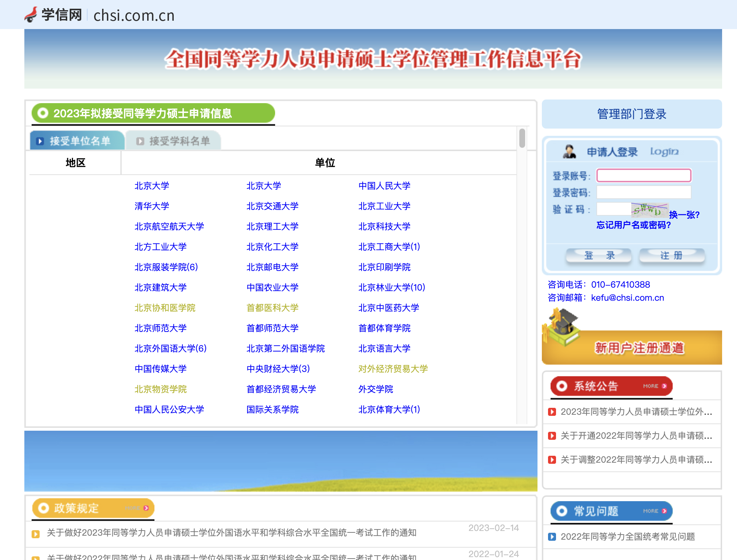The image size is (737, 560).
Task: Open 北京化工大学 link
Action: 273,247
